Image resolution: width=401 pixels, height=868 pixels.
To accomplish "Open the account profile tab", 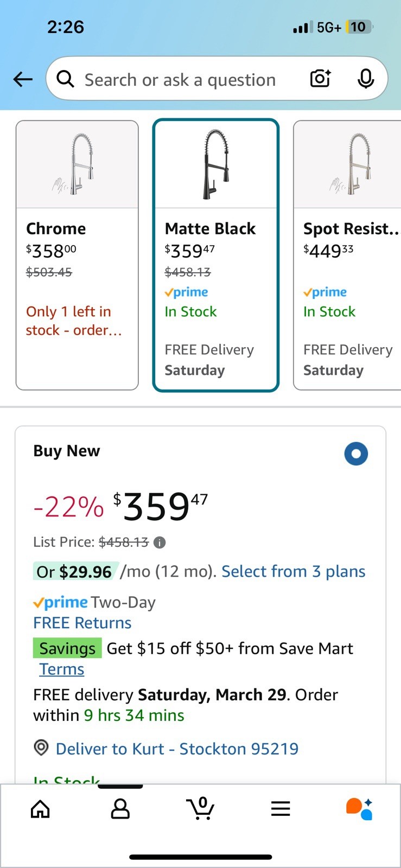I will tap(120, 809).
